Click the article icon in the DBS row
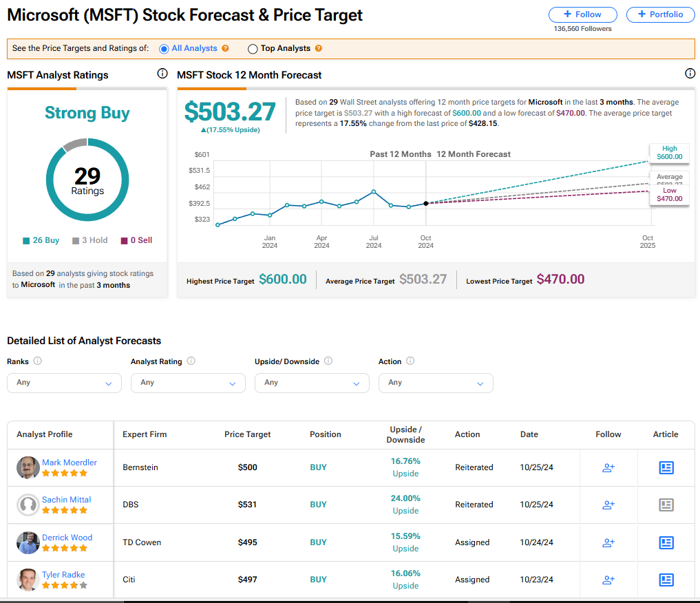 [x=666, y=505]
